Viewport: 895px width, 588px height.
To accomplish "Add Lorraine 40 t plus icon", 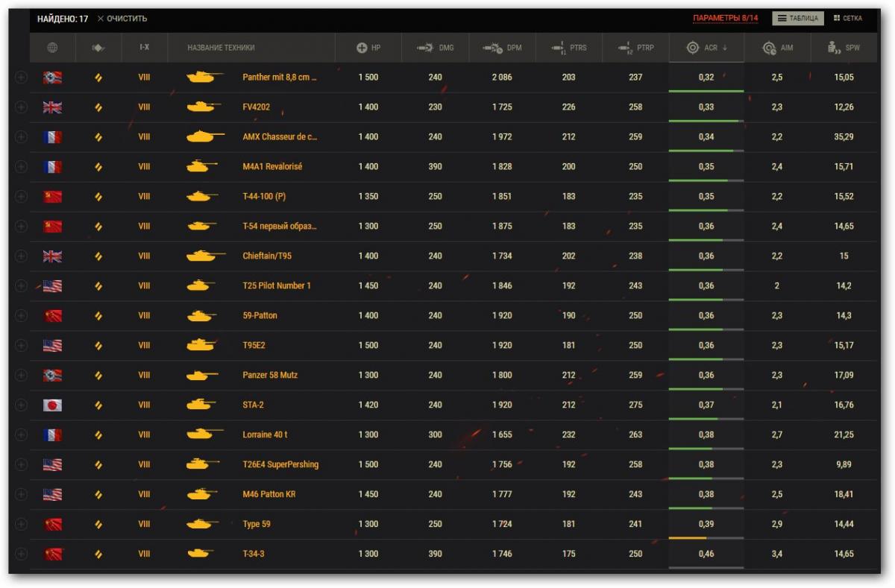I will (21, 435).
